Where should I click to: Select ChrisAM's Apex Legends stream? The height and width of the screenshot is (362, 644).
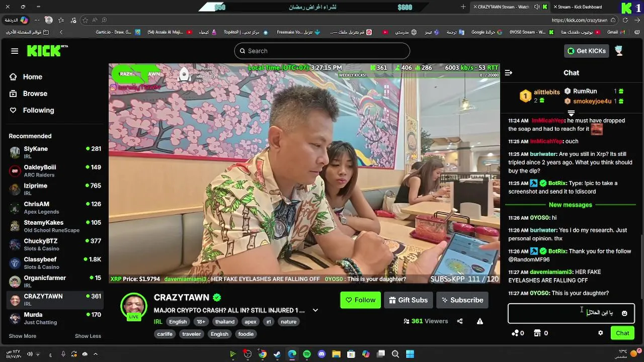coord(55,208)
